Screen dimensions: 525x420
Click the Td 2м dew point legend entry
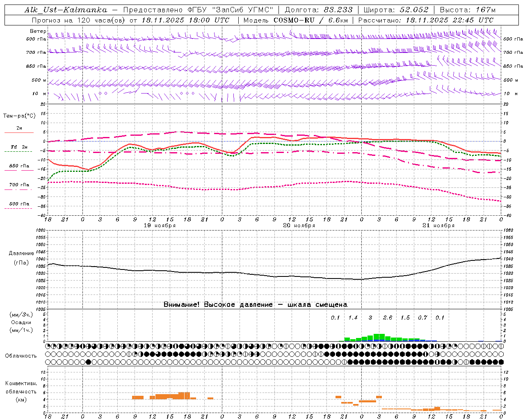pyautogui.click(x=19, y=147)
